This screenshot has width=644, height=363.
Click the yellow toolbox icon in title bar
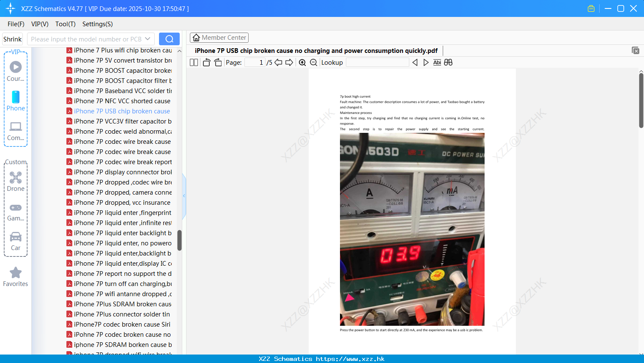pyautogui.click(x=591, y=8)
